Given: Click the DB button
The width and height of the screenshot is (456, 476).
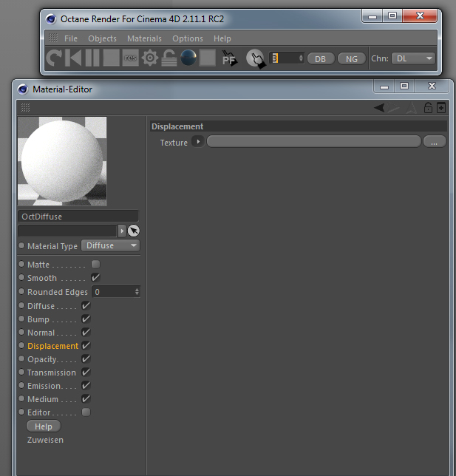Looking at the screenshot, I should 321,59.
